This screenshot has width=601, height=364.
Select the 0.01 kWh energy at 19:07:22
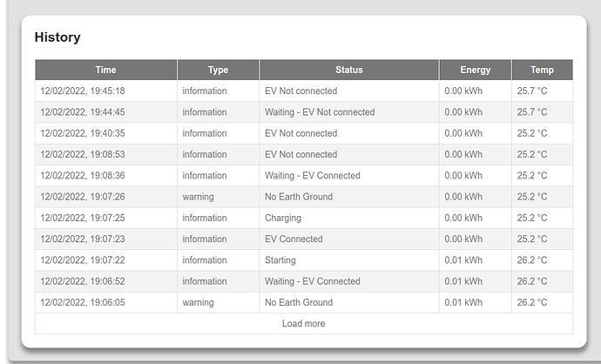tap(463, 260)
